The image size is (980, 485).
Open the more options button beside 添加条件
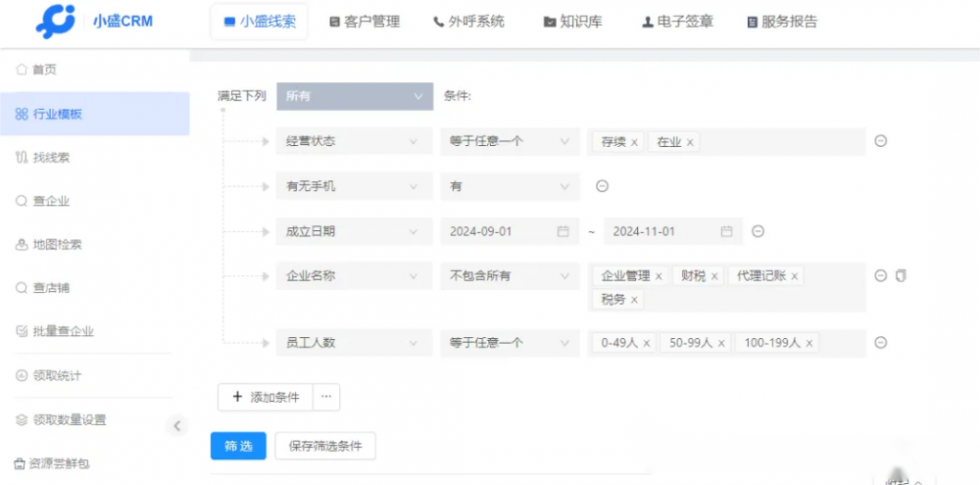[326, 398]
